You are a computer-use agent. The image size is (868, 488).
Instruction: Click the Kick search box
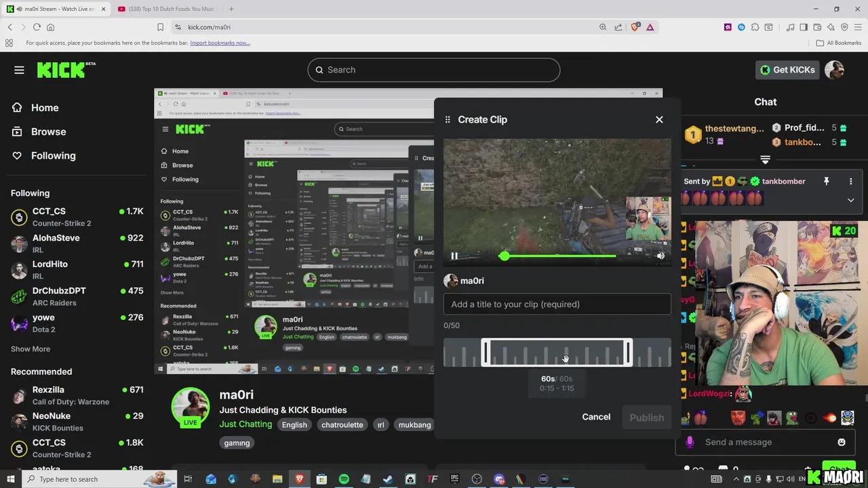(x=434, y=70)
